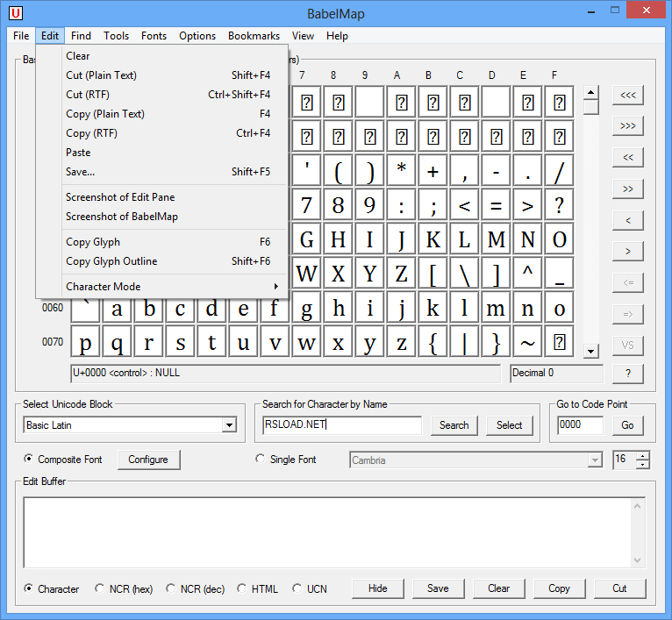Select the letter G glyph cell
672x620 pixels.
tap(306, 239)
